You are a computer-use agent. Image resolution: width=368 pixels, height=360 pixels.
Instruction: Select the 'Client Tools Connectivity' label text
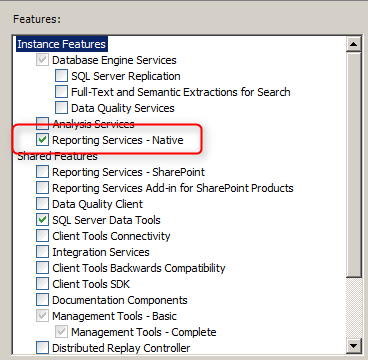[111, 236]
